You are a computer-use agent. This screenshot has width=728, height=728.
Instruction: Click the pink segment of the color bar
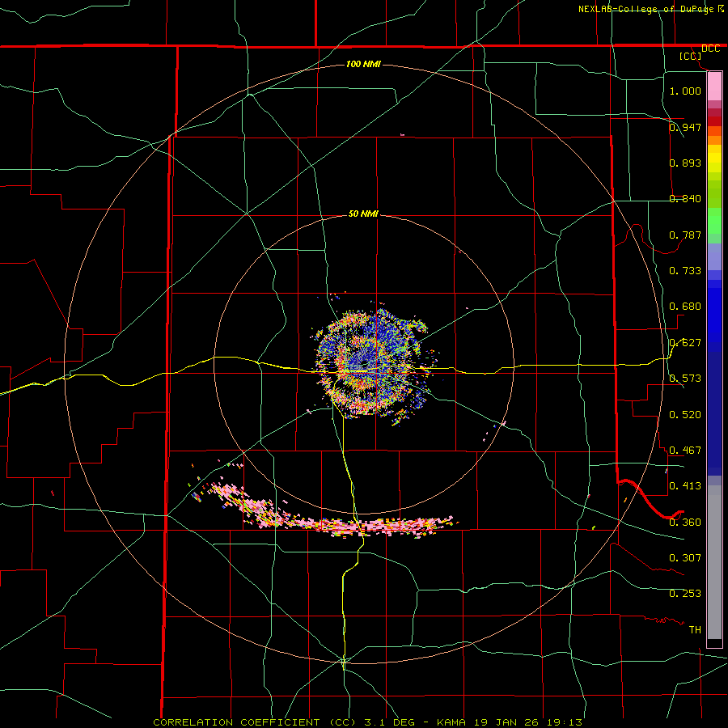[714, 86]
